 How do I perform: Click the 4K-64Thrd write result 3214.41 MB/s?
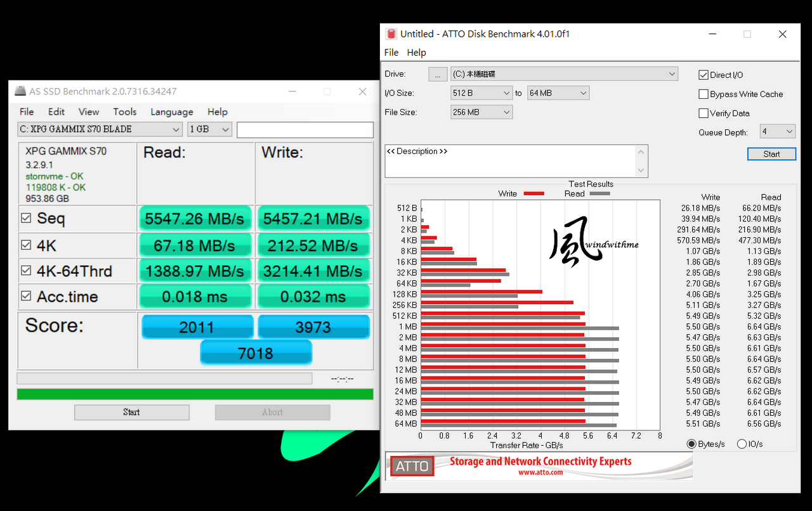(313, 271)
